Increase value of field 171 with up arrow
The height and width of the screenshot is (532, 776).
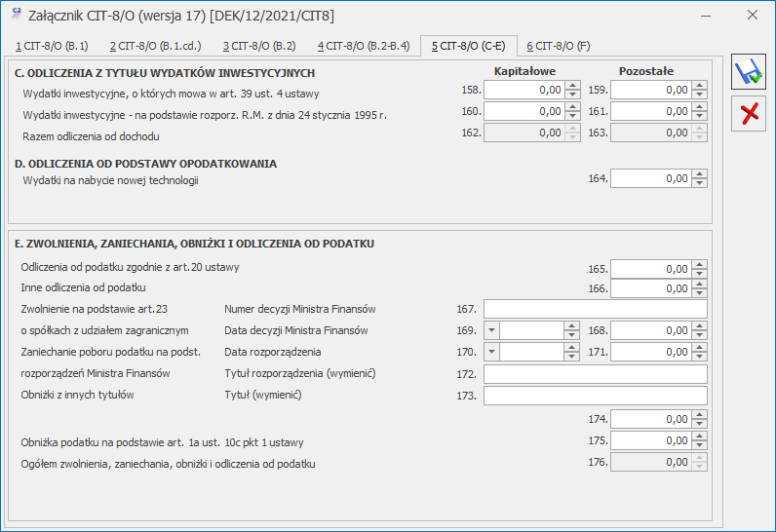(699, 348)
